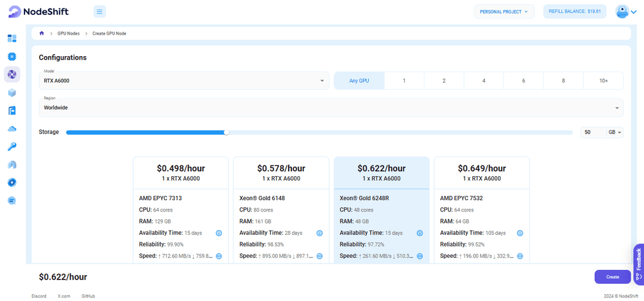This screenshot has width=644, height=301.
Task: Show full speed details for AMD EPYC 7532
Action: (x=520, y=256)
